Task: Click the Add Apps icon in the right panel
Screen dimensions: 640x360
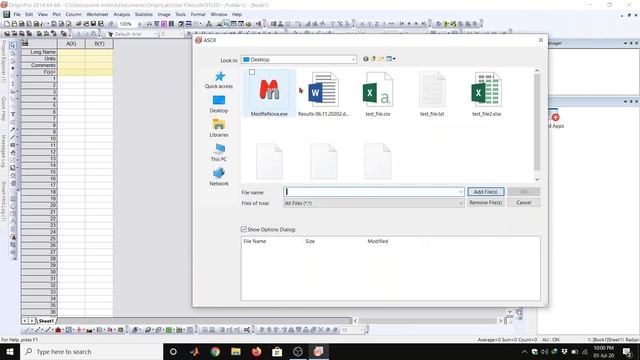Action: point(555,118)
